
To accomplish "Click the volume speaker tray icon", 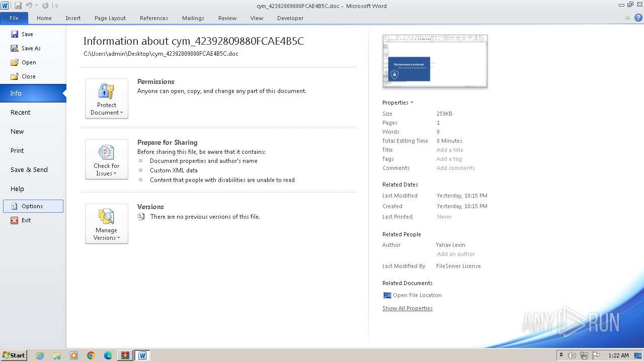I will click(572, 355).
